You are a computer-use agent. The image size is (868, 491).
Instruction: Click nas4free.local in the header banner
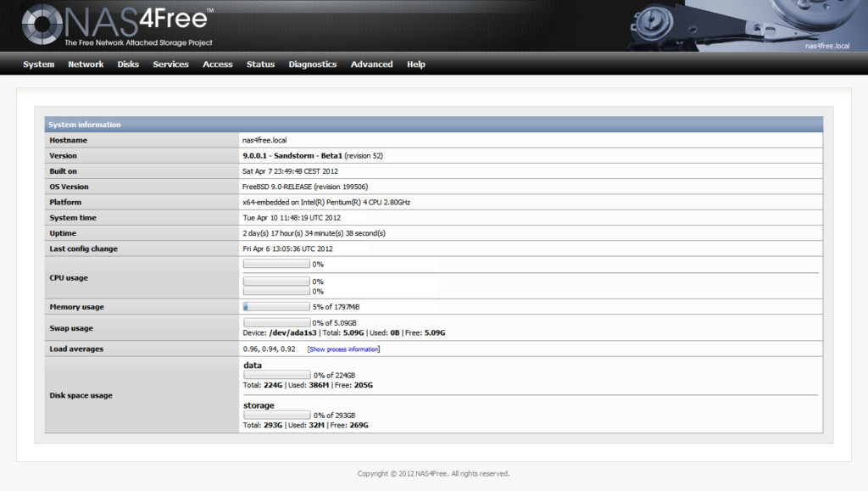click(827, 46)
